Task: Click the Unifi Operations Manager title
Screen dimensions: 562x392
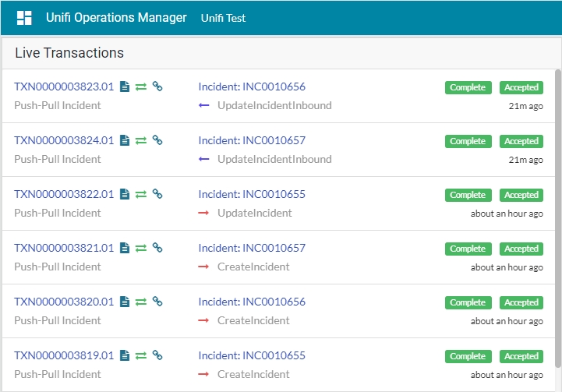Action: click(x=116, y=18)
